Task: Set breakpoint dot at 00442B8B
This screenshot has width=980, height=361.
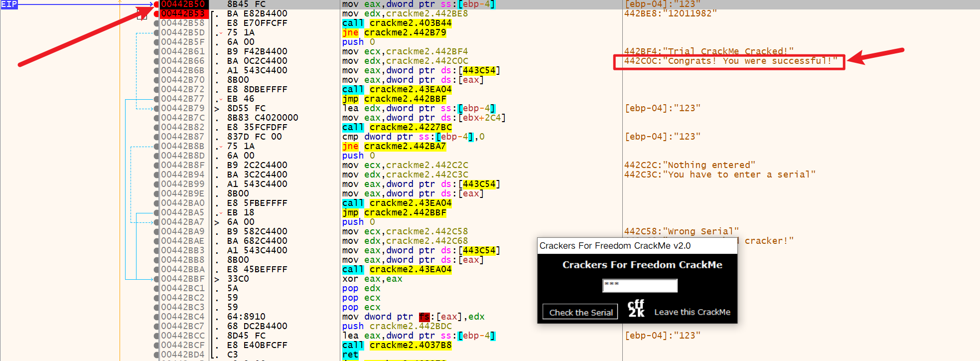Action: click(x=156, y=147)
